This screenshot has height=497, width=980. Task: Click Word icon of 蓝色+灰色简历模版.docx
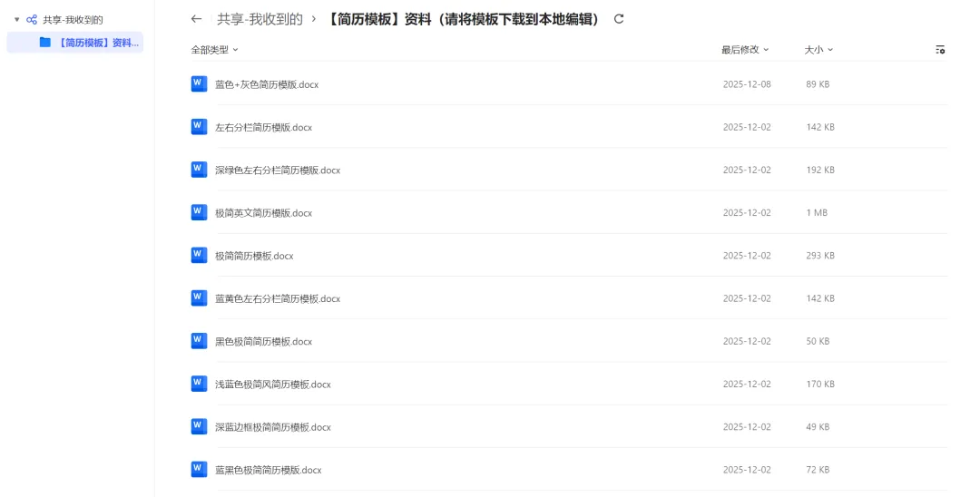click(x=199, y=83)
